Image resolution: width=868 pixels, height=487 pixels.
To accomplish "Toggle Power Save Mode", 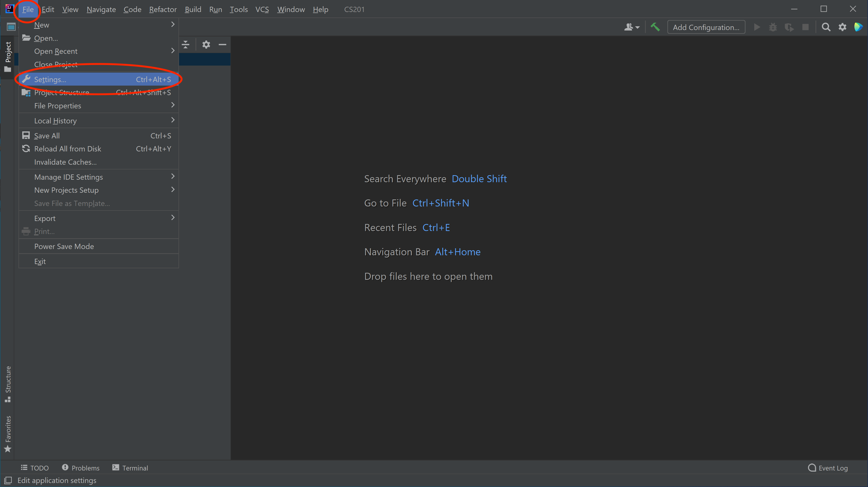I will [x=64, y=246].
